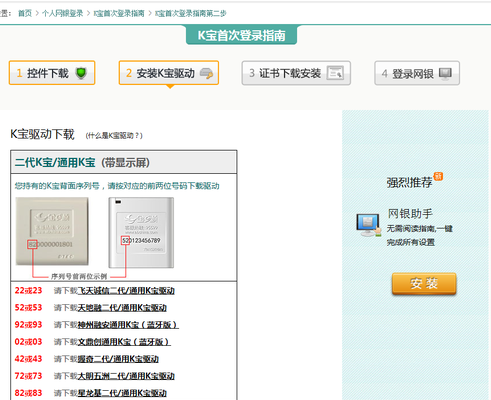Click the red 22或23 serial prefix
The width and height of the screenshot is (491, 400).
(x=28, y=291)
